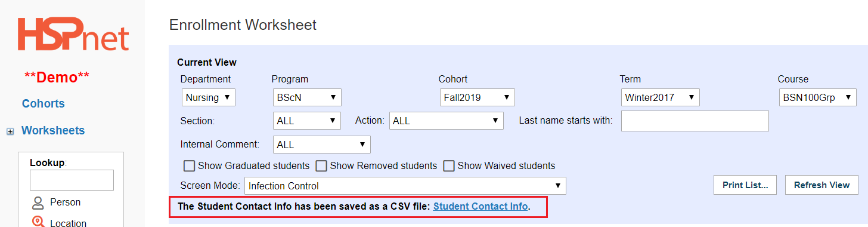This screenshot has height=227, width=868.
Task: Enable Show Removed students checkbox
Action: pyautogui.click(x=321, y=165)
